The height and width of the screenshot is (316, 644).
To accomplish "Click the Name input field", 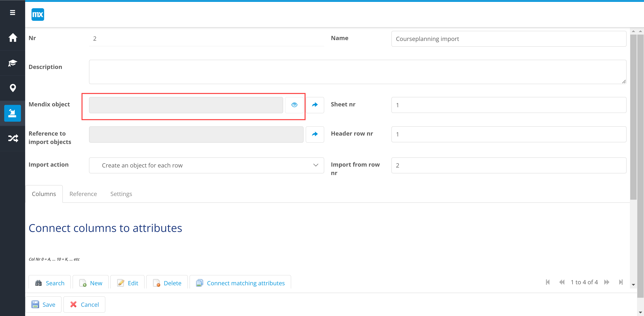I will [x=508, y=39].
